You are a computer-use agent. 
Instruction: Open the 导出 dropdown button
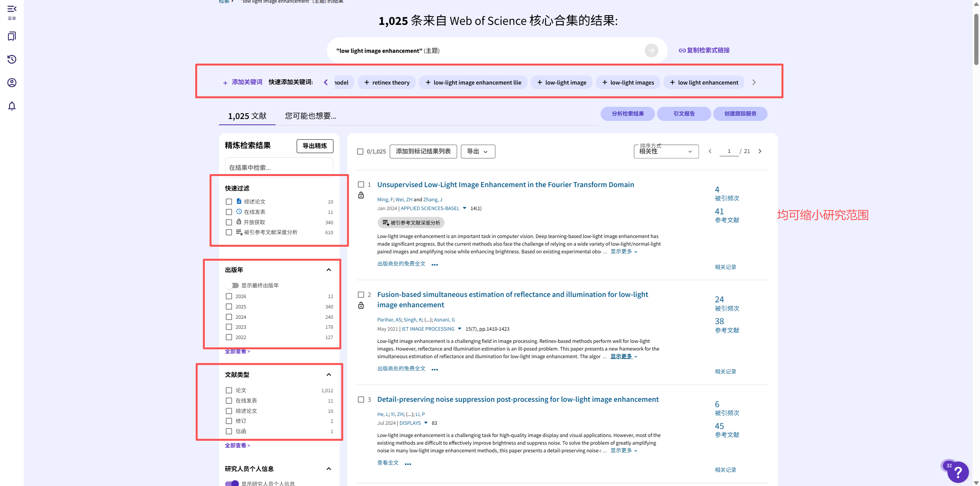478,152
